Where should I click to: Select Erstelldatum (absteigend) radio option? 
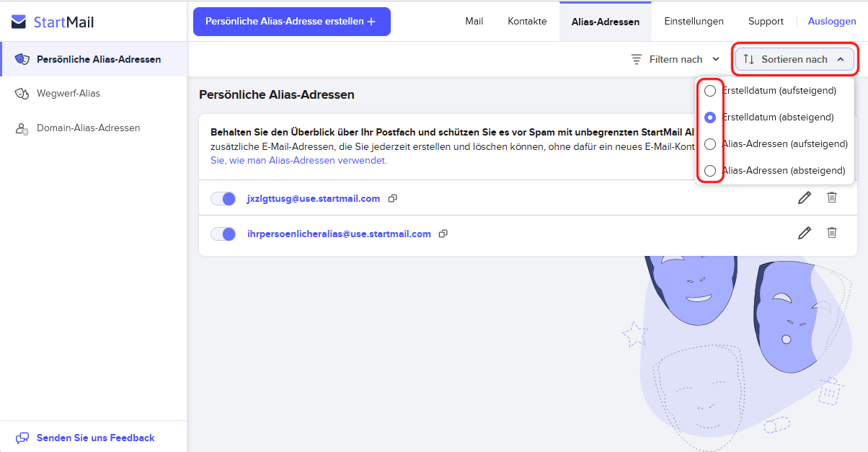pyautogui.click(x=710, y=117)
